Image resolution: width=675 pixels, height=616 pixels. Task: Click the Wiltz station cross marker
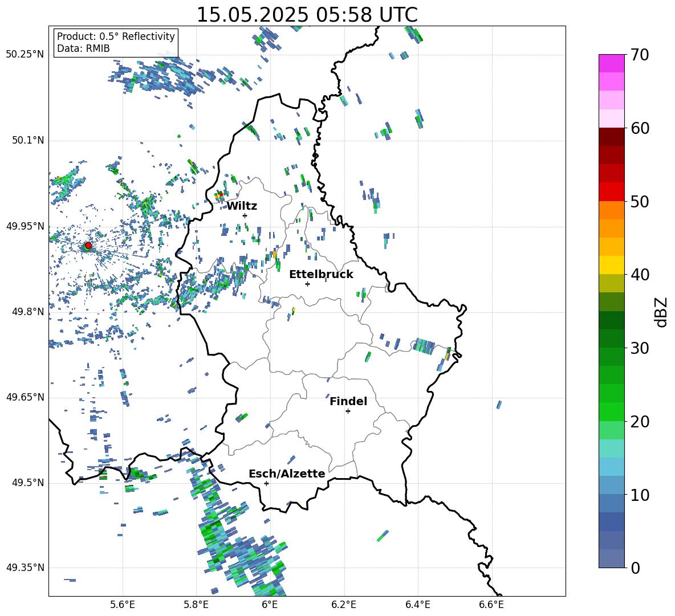tap(245, 215)
